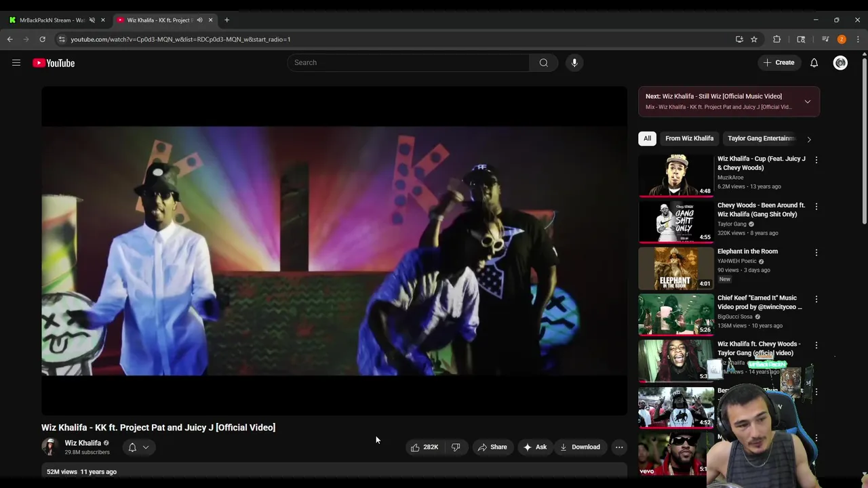Share the video
This screenshot has width=868, height=488.
[x=492, y=447]
